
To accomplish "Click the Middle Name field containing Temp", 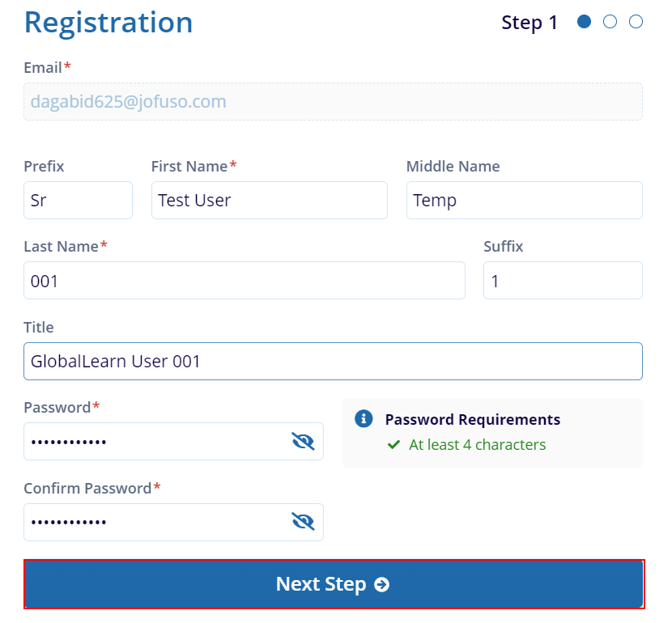I will point(524,200).
